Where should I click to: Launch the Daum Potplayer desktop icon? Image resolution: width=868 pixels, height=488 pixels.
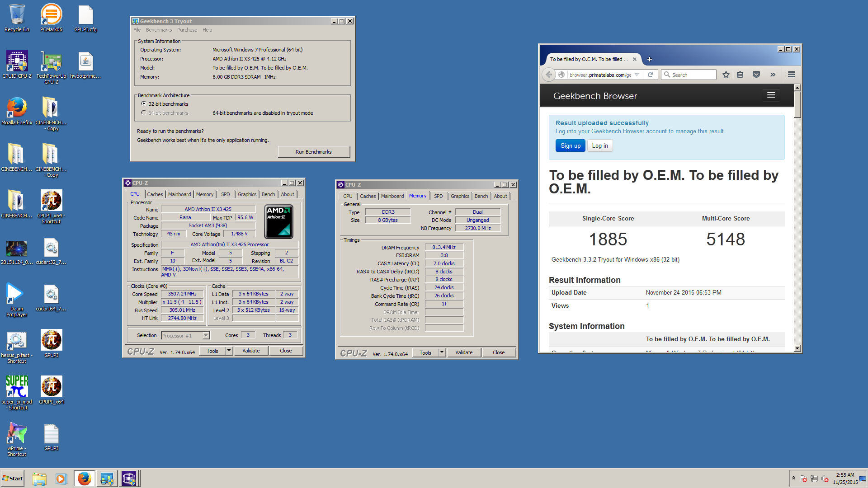17,300
